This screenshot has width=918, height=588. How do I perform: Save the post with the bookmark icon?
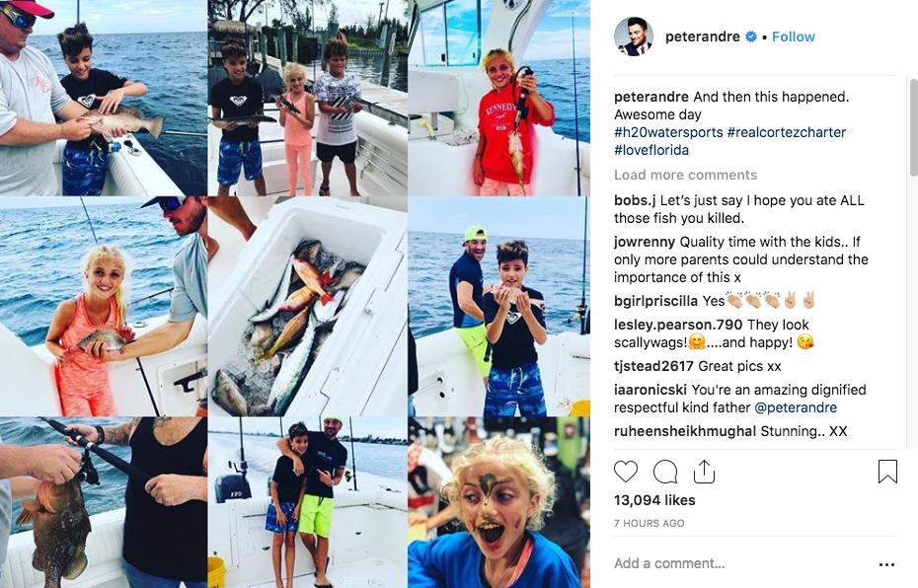(887, 472)
